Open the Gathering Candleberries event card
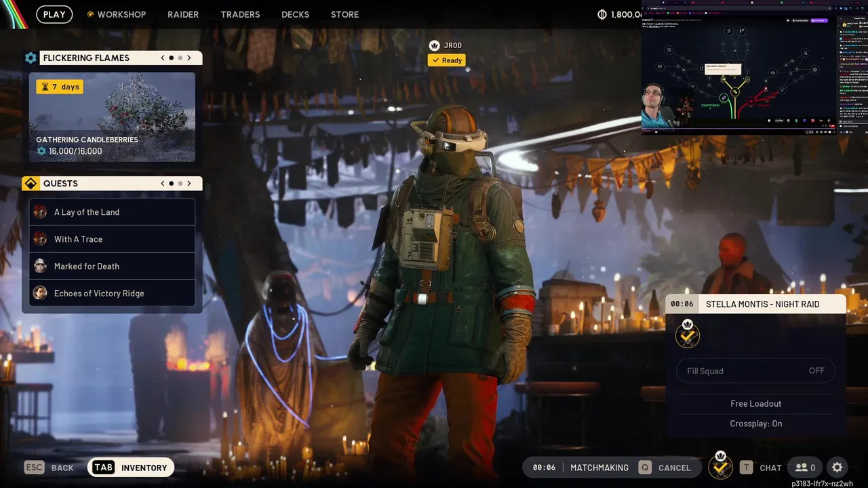 [x=112, y=117]
